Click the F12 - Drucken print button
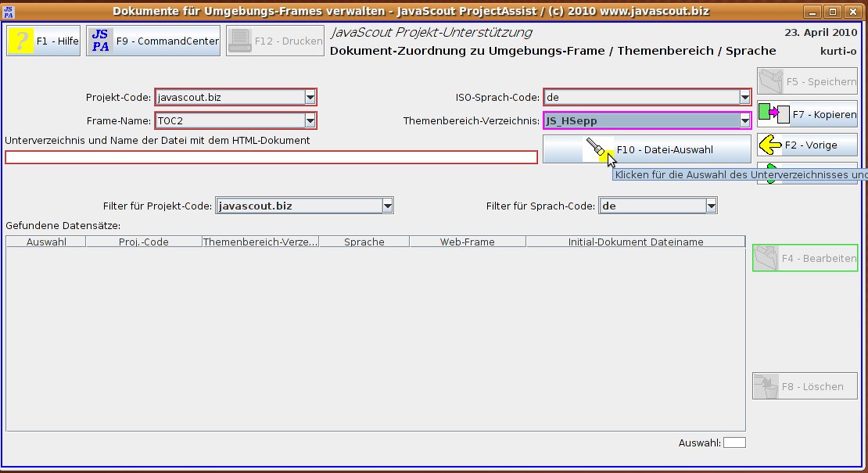 [x=275, y=41]
